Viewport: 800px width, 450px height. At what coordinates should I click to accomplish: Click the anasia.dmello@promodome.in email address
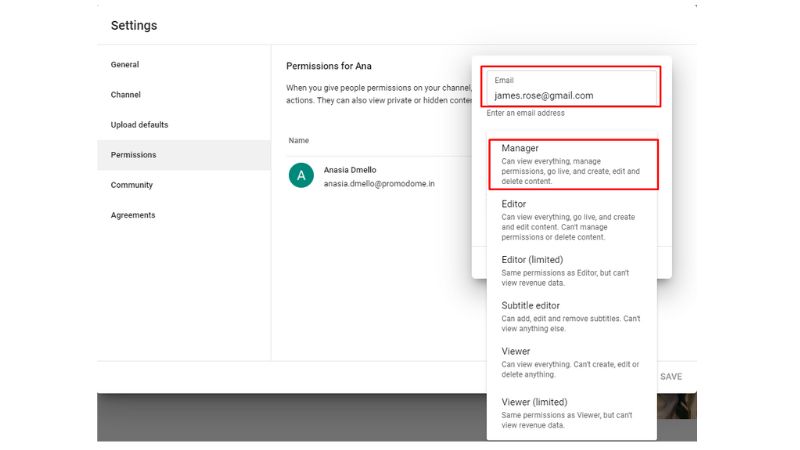pyautogui.click(x=379, y=184)
